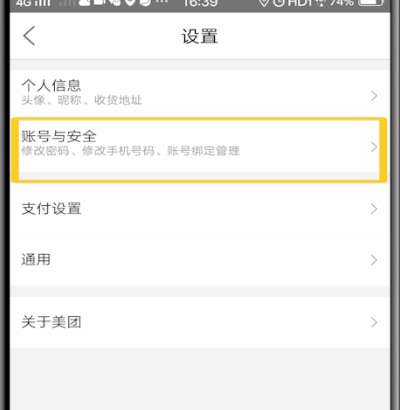
Task: Tap the battery icon in status bar
Action: tap(370, 3)
